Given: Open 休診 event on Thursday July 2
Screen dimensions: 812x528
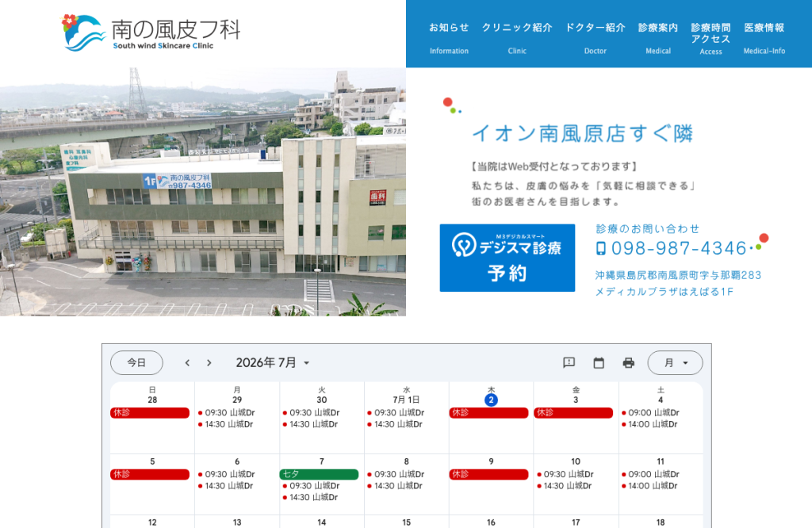Looking at the screenshot, I should point(488,412).
